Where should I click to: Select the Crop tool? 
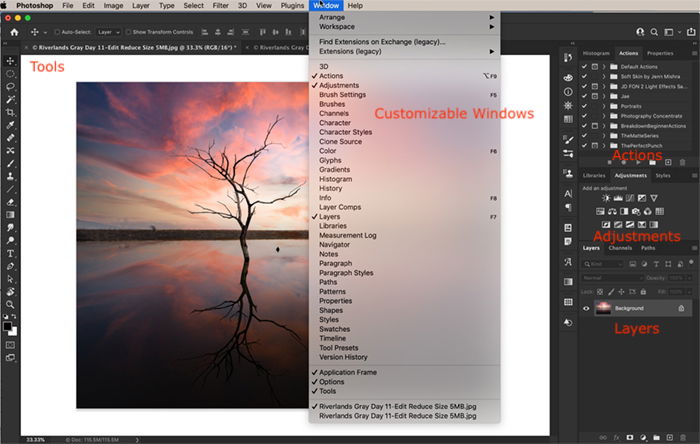point(10,112)
